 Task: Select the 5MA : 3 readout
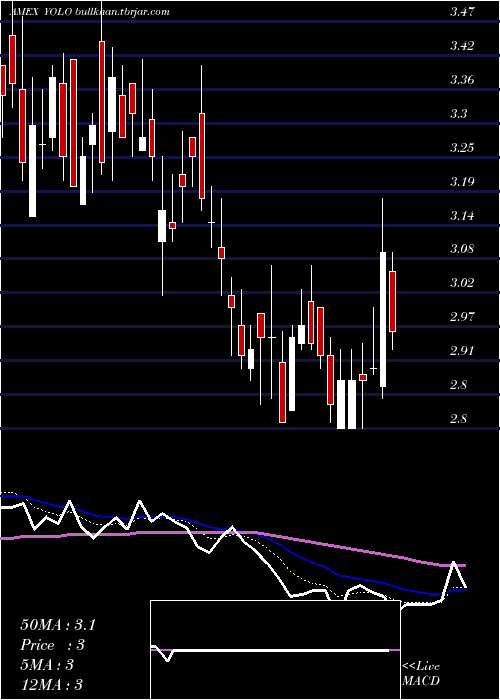point(47,665)
